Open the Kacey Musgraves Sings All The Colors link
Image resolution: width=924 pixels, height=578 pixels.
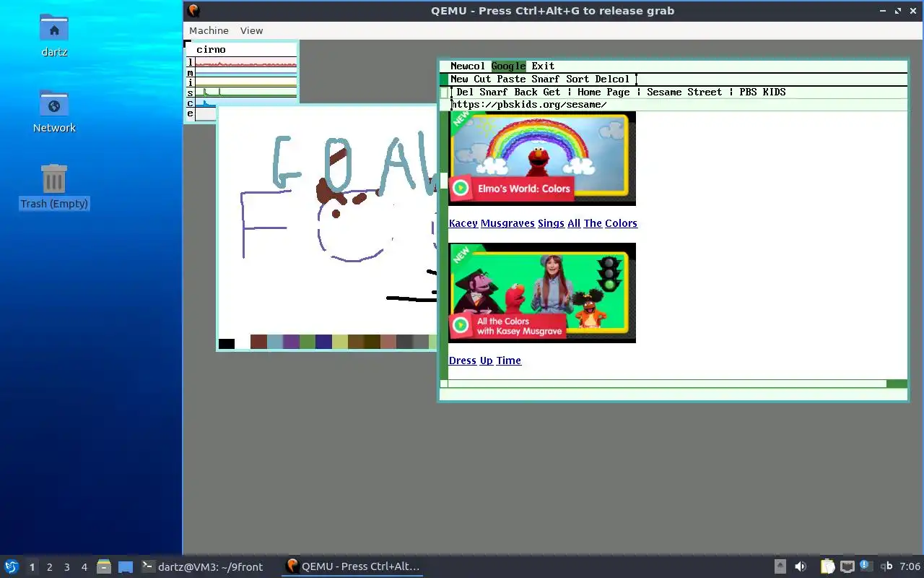(x=543, y=223)
